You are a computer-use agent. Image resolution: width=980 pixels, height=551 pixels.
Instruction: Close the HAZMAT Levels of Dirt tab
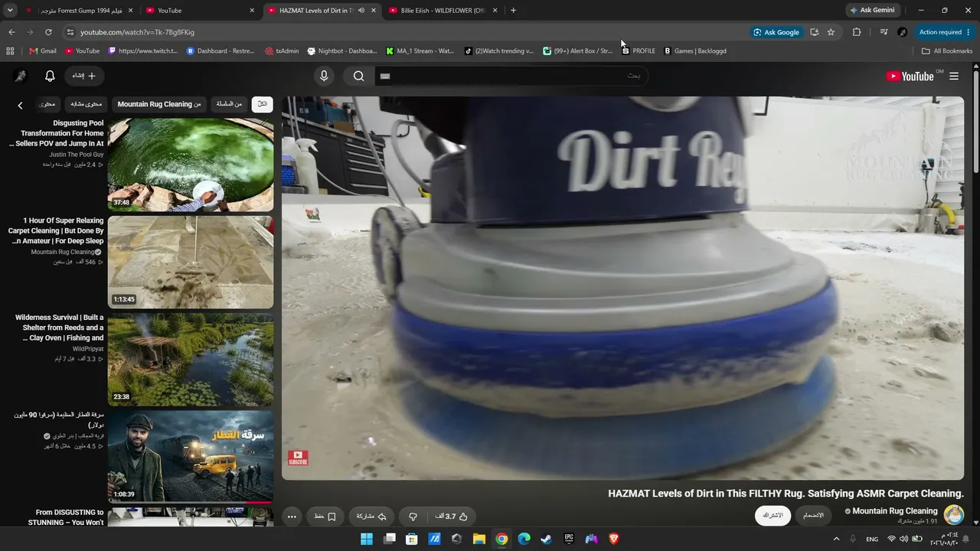[x=374, y=11]
